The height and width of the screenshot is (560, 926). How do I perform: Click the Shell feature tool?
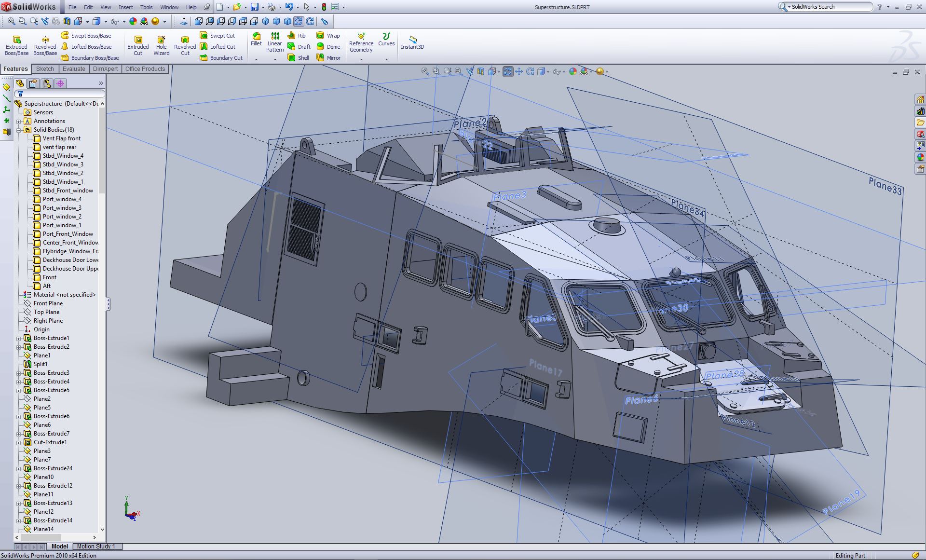298,58
